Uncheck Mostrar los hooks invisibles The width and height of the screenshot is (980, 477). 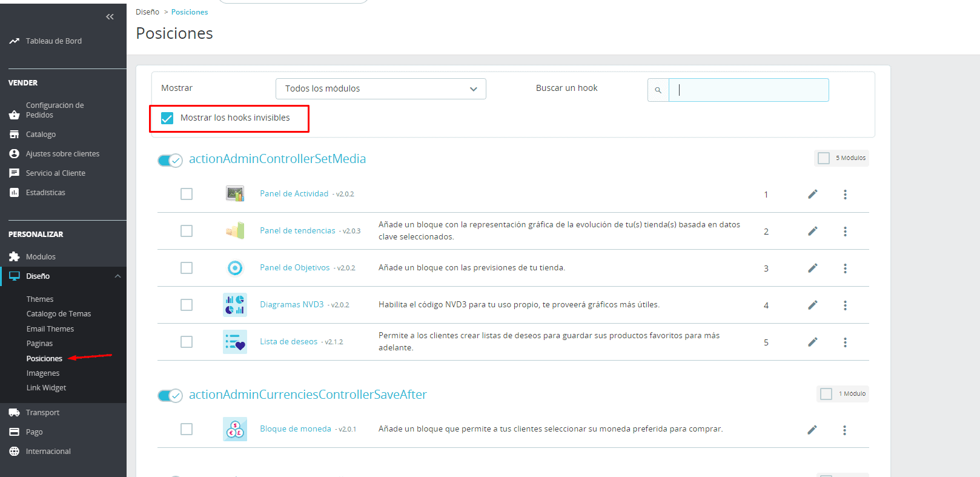(x=167, y=118)
